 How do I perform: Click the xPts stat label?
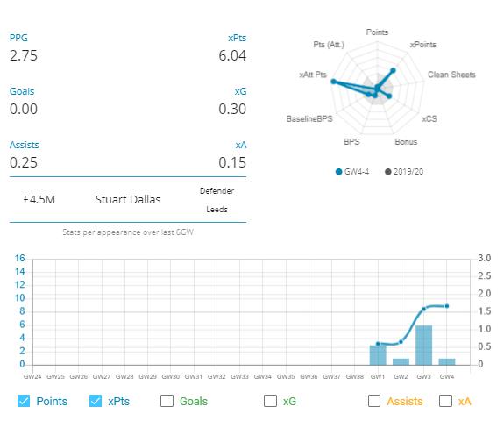click(238, 38)
